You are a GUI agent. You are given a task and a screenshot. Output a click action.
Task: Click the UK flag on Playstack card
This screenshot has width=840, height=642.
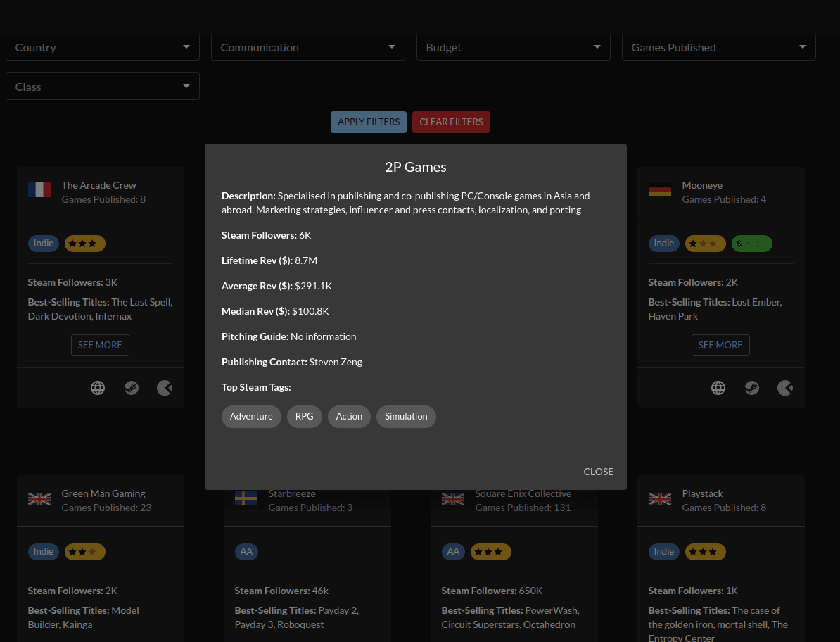[x=659, y=499]
